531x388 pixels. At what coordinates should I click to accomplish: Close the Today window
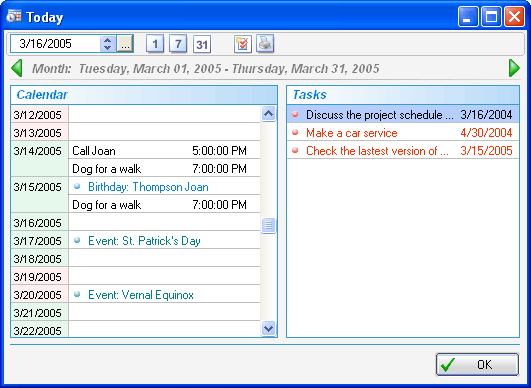514,17
